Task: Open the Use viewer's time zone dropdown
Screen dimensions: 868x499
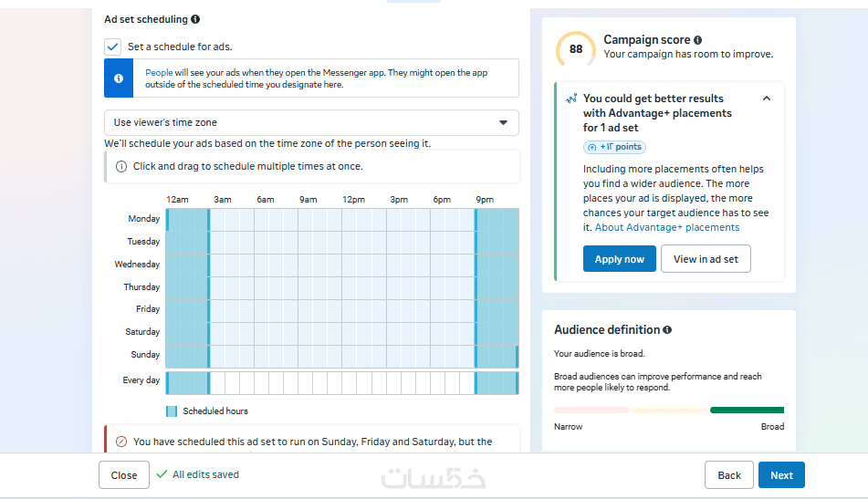Action: point(311,122)
